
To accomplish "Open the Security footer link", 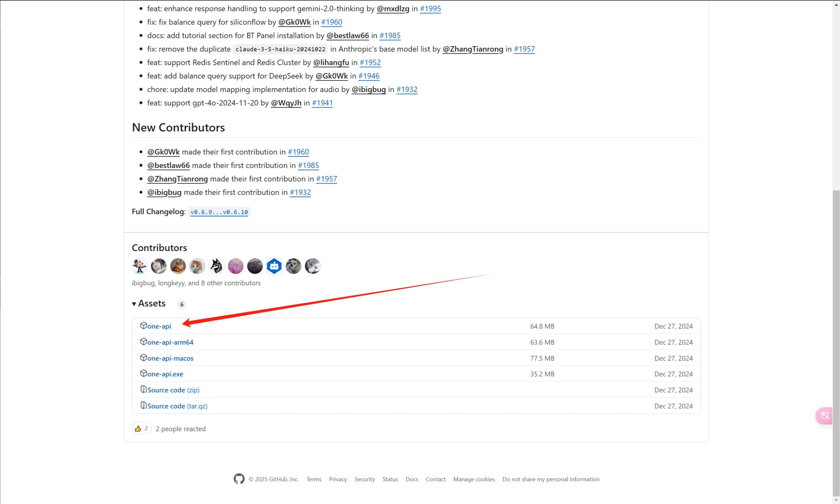I will coord(365,479).
